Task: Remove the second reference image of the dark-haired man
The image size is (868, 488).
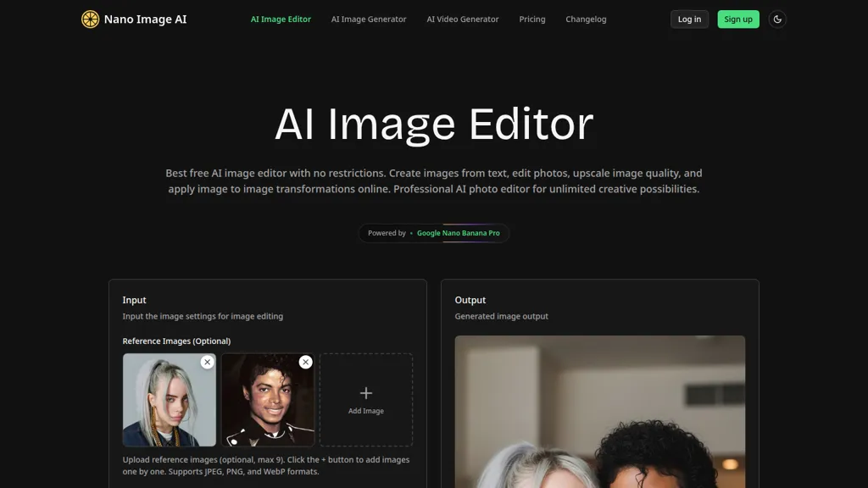Action: click(305, 362)
